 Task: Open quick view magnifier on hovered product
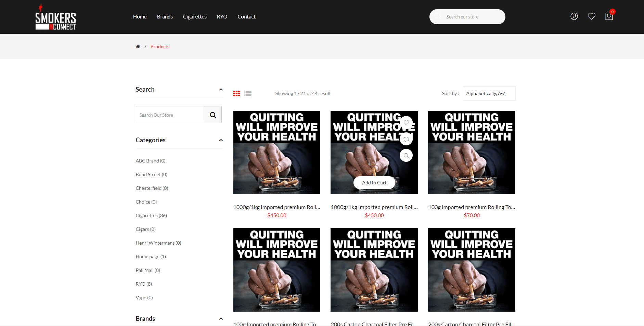pos(406,156)
